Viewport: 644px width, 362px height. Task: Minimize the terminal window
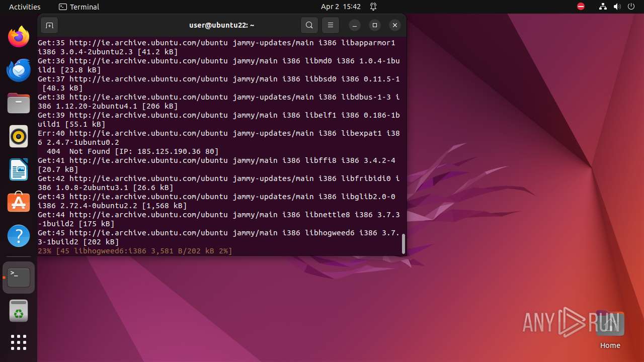point(354,25)
